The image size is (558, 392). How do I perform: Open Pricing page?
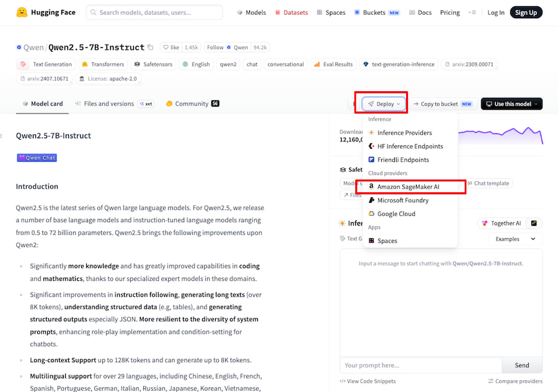click(x=450, y=12)
